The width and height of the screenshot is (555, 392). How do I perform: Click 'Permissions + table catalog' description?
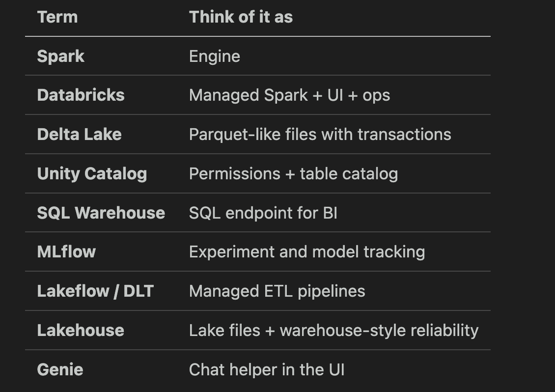293,174
